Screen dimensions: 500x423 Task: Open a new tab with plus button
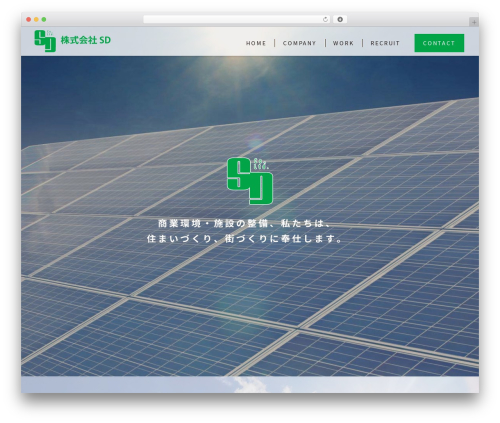tap(474, 22)
